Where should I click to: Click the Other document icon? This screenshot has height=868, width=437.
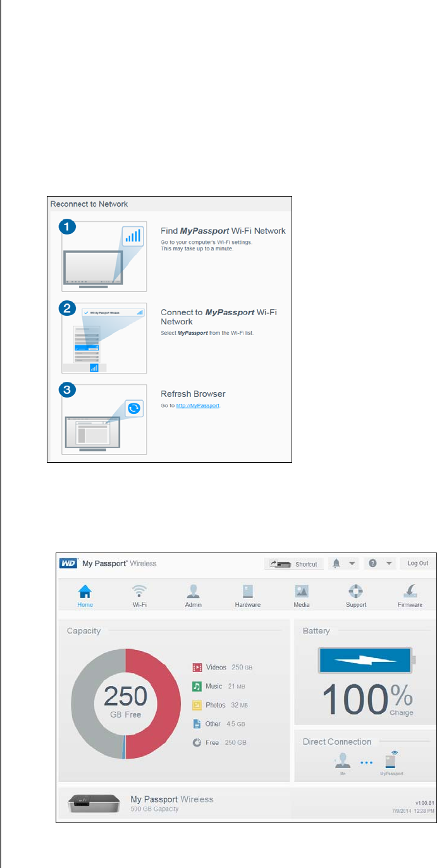pyautogui.click(x=197, y=723)
